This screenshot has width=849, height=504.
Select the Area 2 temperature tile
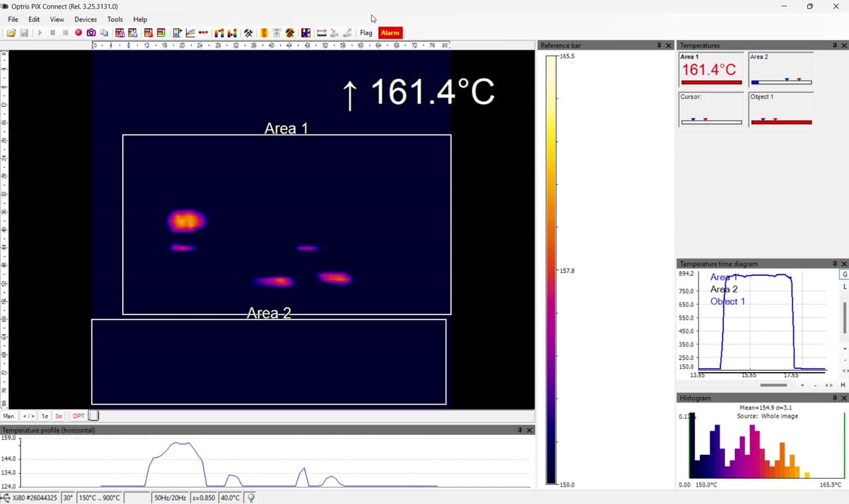[781, 69]
